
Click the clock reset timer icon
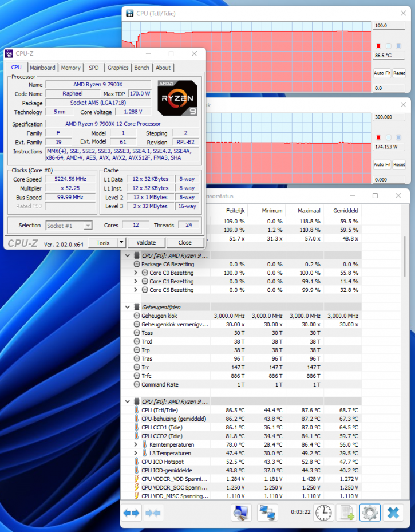(x=323, y=513)
